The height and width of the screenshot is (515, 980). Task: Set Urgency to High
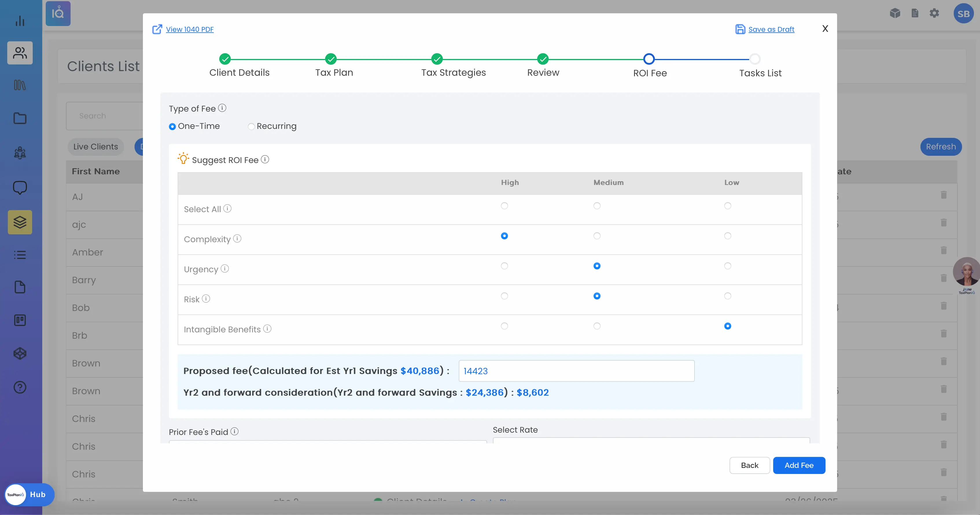coord(504,266)
